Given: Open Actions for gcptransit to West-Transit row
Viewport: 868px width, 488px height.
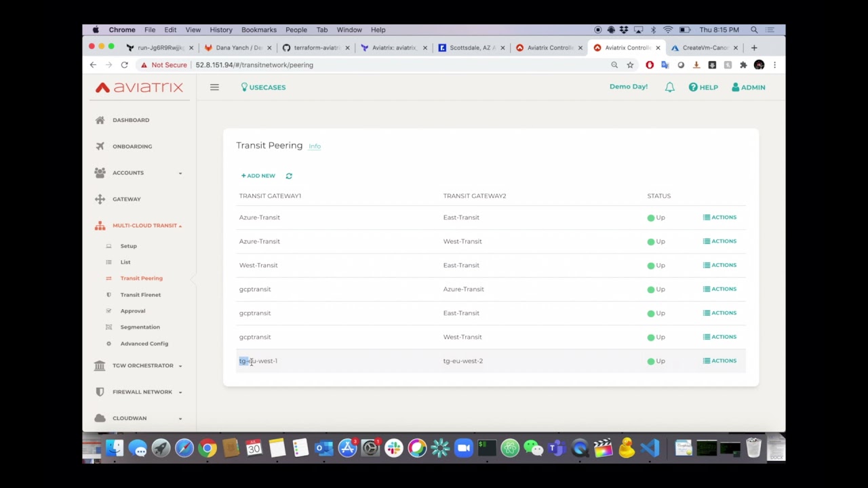Looking at the screenshot, I should [x=719, y=337].
